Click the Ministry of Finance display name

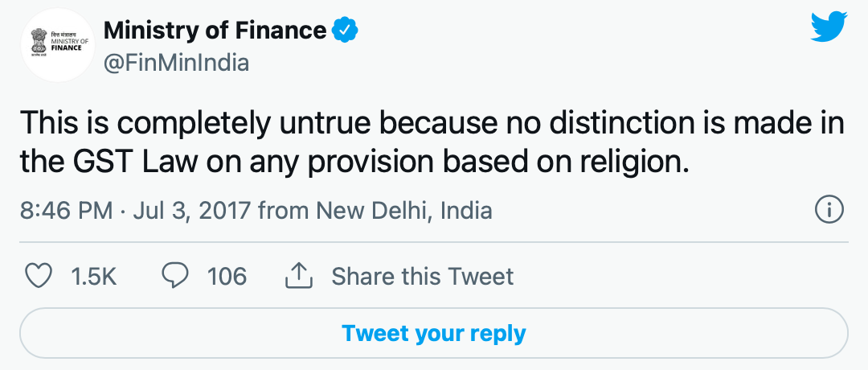215,31
